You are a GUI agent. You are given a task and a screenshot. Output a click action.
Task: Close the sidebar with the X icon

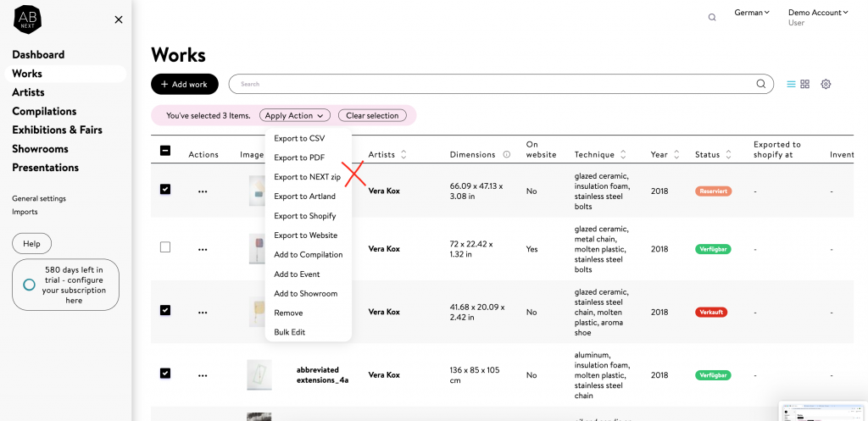pyautogui.click(x=119, y=19)
